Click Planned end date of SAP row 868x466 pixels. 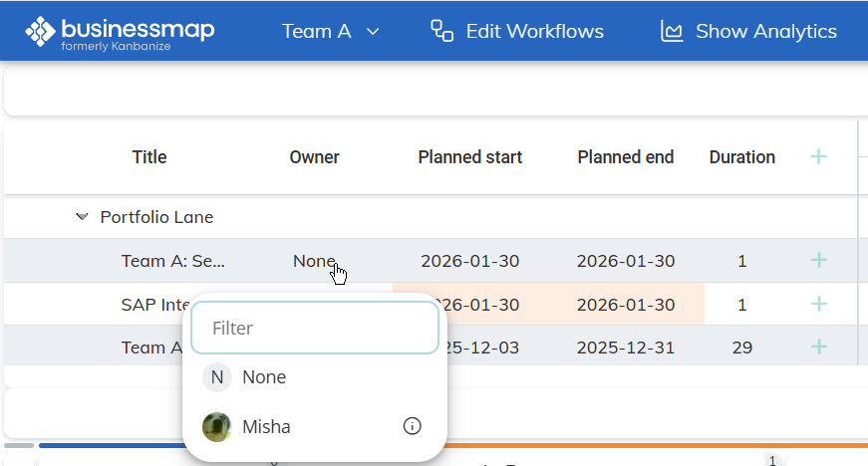625,304
